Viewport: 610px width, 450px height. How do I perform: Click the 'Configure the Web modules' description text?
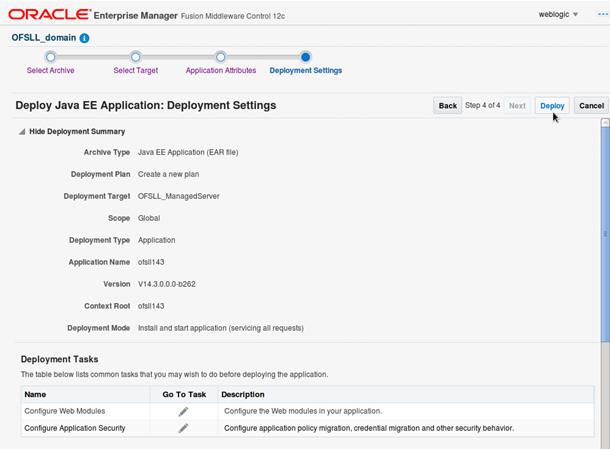coord(303,411)
